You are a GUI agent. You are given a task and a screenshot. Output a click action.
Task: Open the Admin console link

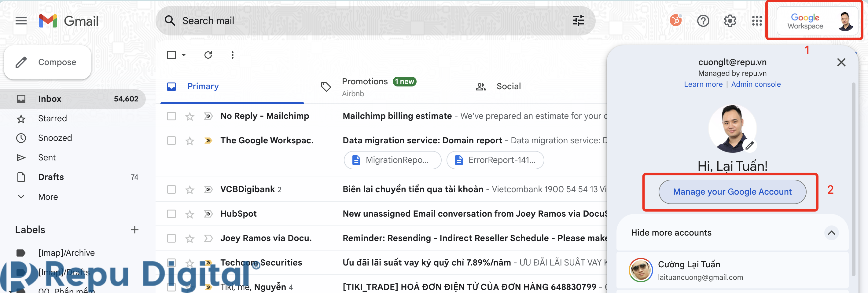click(x=756, y=84)
